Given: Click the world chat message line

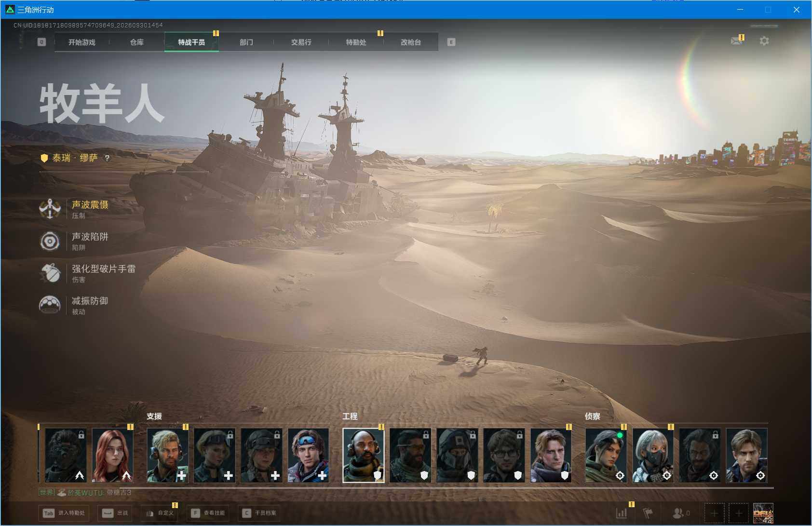Looking at the screenshot, I should 85,493.
